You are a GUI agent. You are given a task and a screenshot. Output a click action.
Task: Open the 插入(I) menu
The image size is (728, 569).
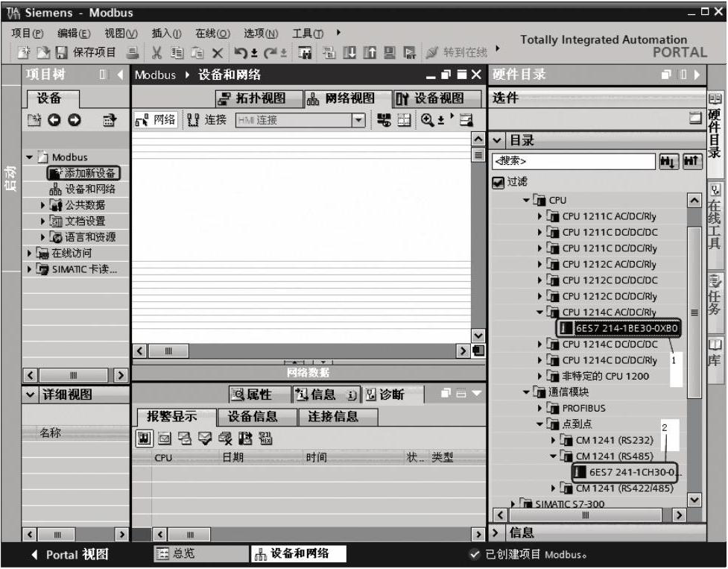pos(166,34)
